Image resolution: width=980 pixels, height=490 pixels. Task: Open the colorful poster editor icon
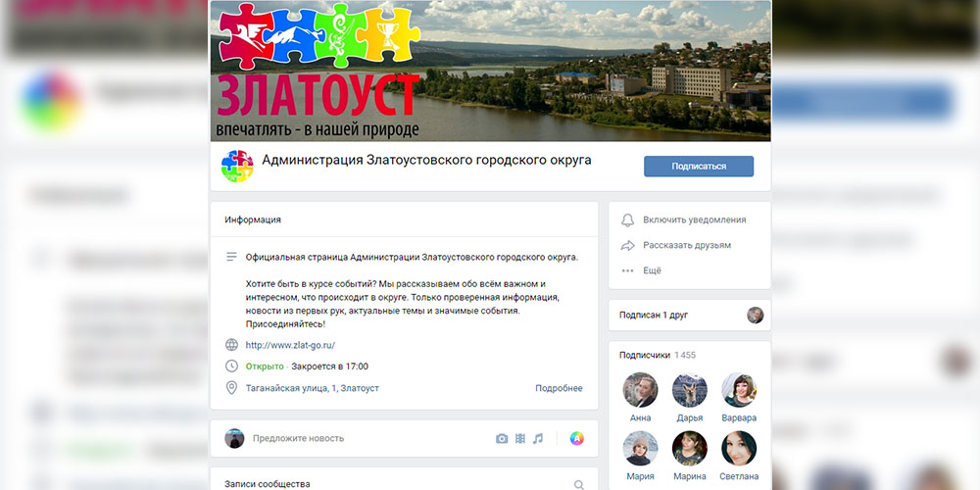coord(577,439)
